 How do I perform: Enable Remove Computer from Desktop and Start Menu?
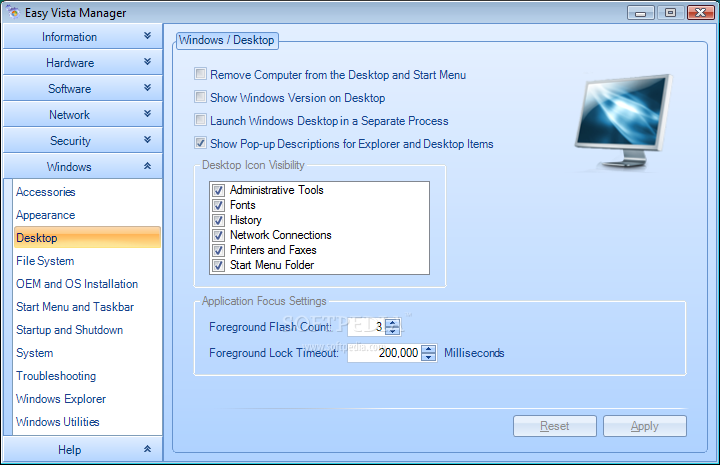(200, 74)
